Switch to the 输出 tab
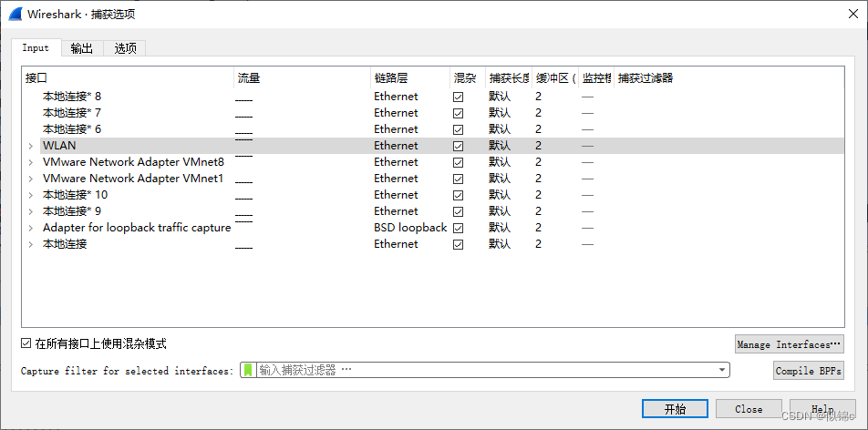This screenshot has height=430, width=868. click(82, 48)
